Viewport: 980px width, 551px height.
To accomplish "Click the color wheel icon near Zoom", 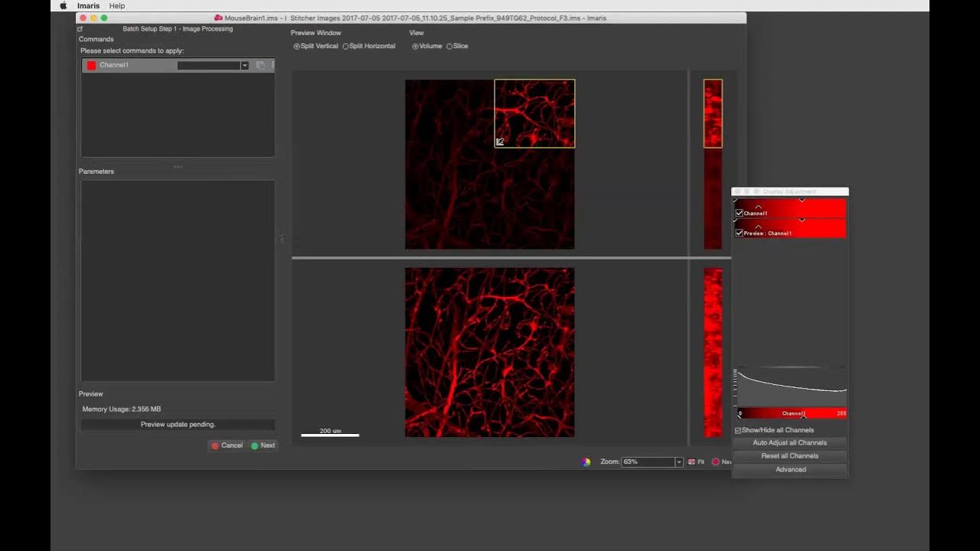I will pyautogui.click(x=586, y=461).
